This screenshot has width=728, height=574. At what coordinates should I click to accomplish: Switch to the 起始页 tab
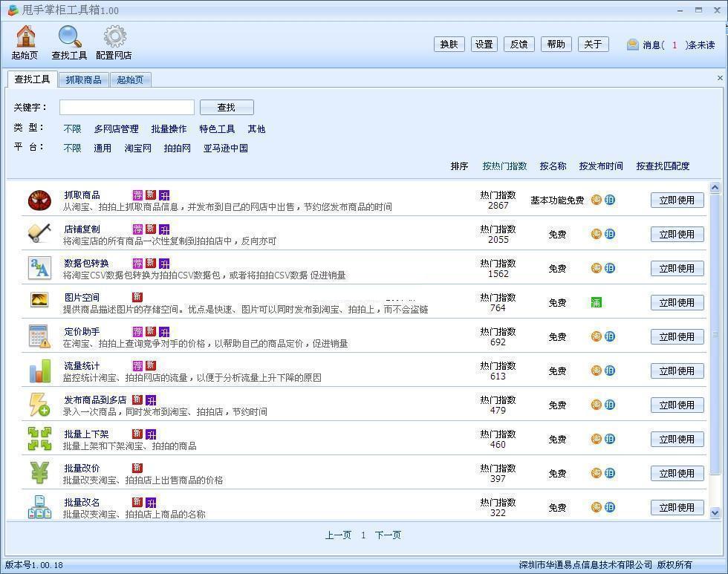click(x=130, y=79)
